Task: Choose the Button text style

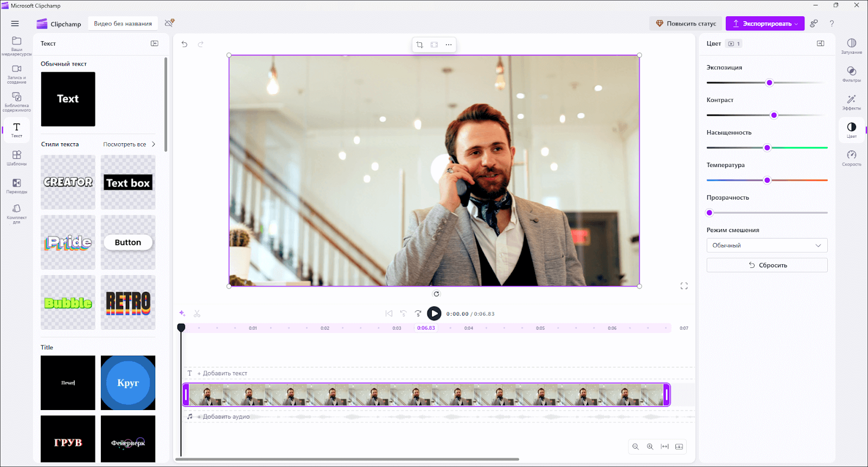Action: click(128, 242)
